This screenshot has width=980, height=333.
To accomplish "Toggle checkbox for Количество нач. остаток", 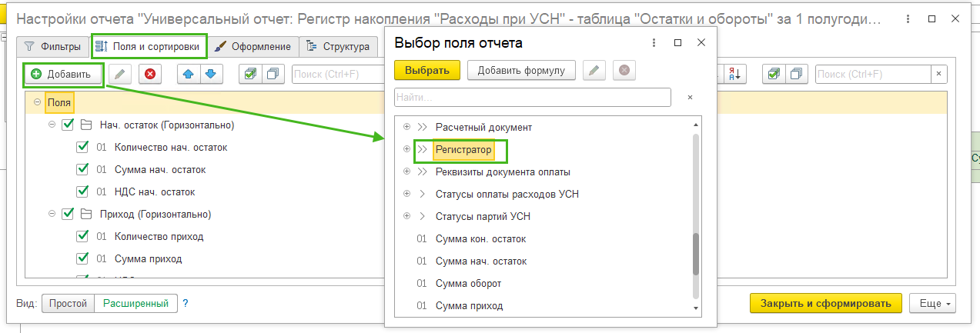I will [x=82, y=147].
